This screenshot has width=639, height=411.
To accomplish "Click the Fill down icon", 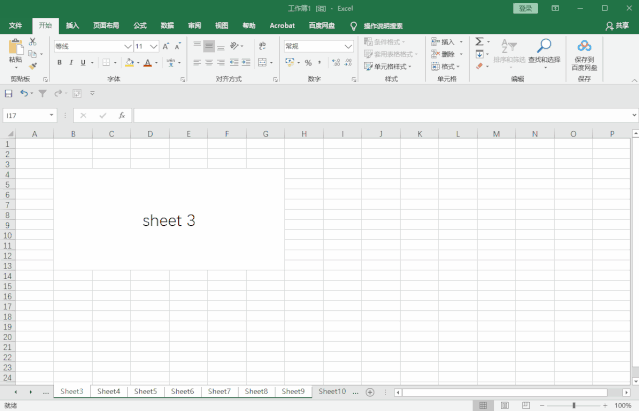I will click(x=480, y=54).
